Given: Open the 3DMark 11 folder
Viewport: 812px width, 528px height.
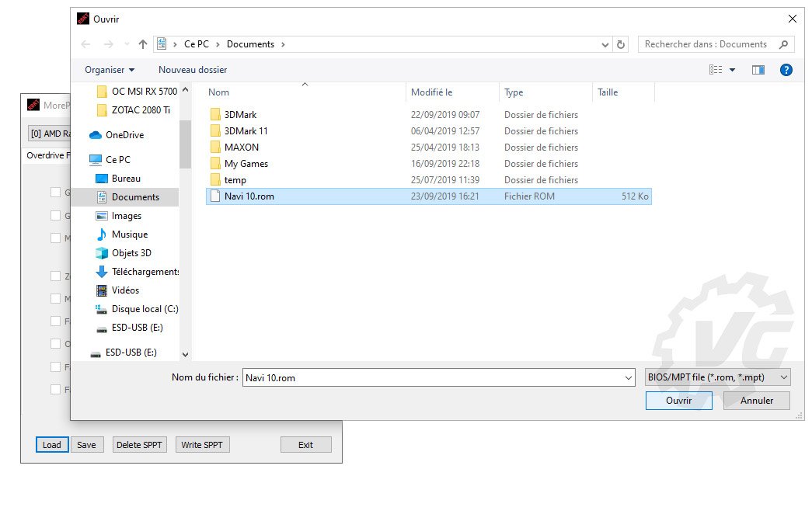Looking at the screenshot, I should (246, 131).
